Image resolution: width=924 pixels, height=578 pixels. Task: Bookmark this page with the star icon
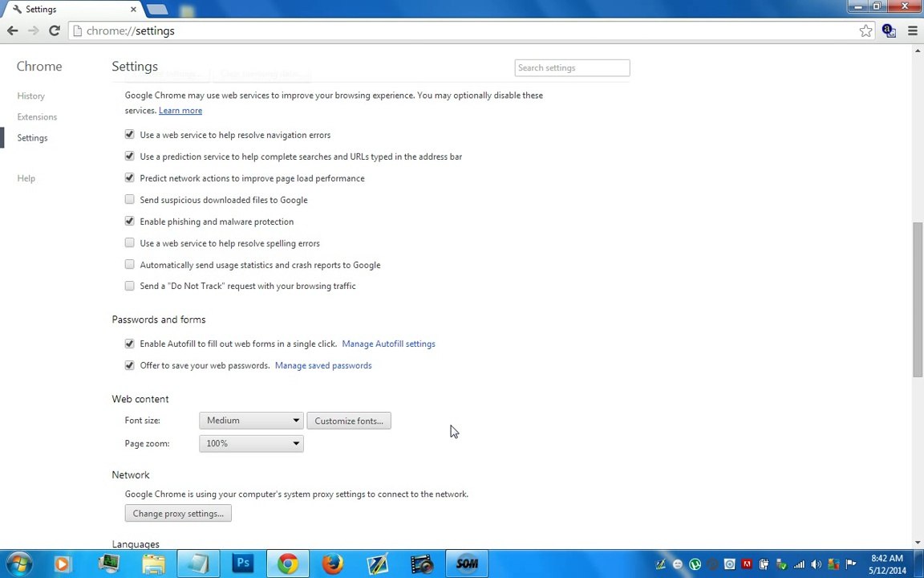click(865, 31)
